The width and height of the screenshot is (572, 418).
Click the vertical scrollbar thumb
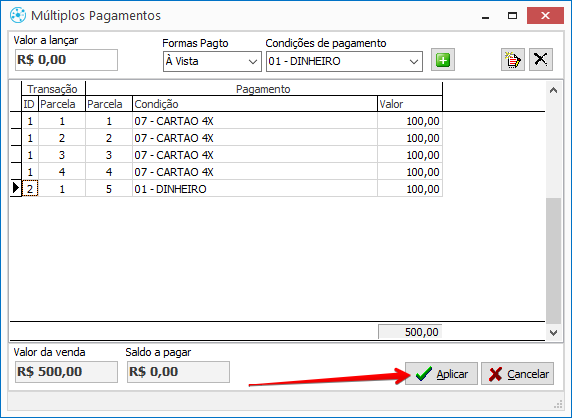553,261
